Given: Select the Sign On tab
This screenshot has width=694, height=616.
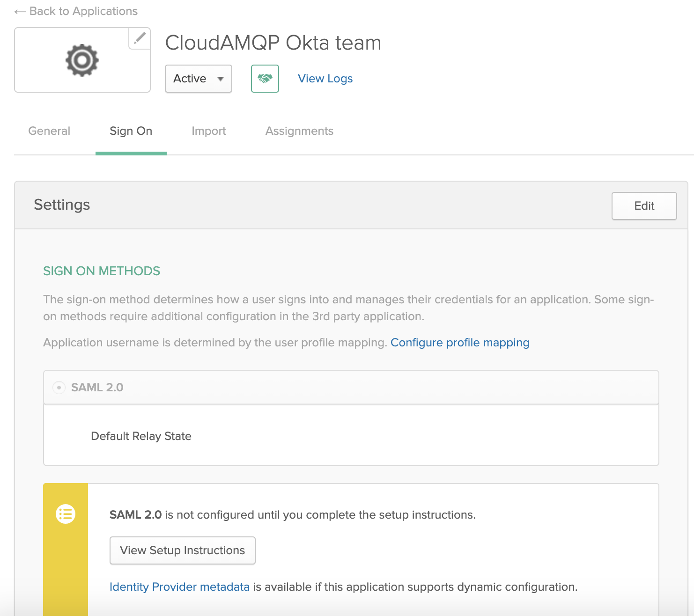Looking at the screenshot, I should coord(131,131).
